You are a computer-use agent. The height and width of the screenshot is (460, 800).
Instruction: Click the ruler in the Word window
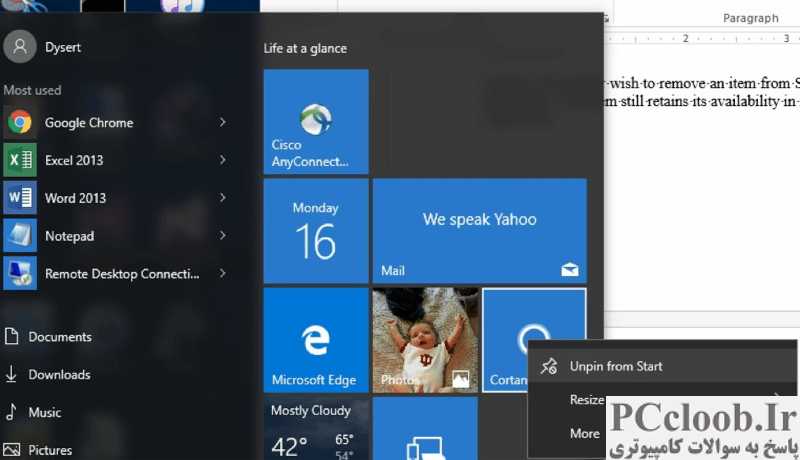[x=702, y=38]
